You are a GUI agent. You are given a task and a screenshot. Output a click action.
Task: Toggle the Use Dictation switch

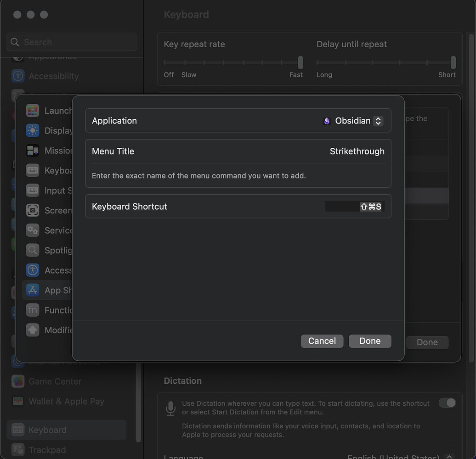(x=447, y=403)
